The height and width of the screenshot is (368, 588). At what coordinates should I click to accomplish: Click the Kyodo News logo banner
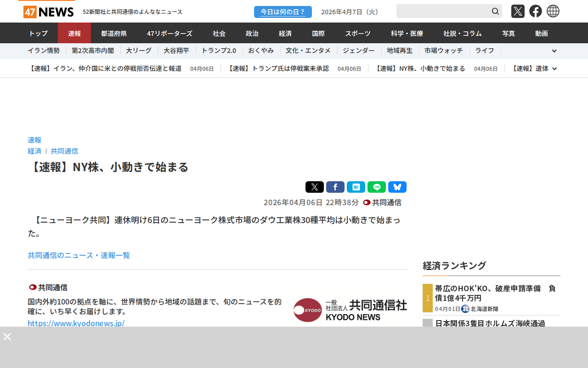[350, 310]
